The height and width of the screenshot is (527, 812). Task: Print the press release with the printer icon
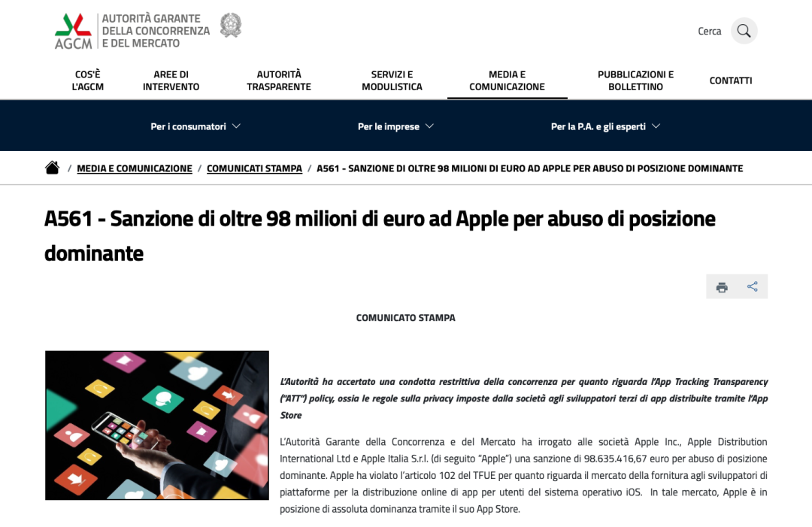pos(722,286)
